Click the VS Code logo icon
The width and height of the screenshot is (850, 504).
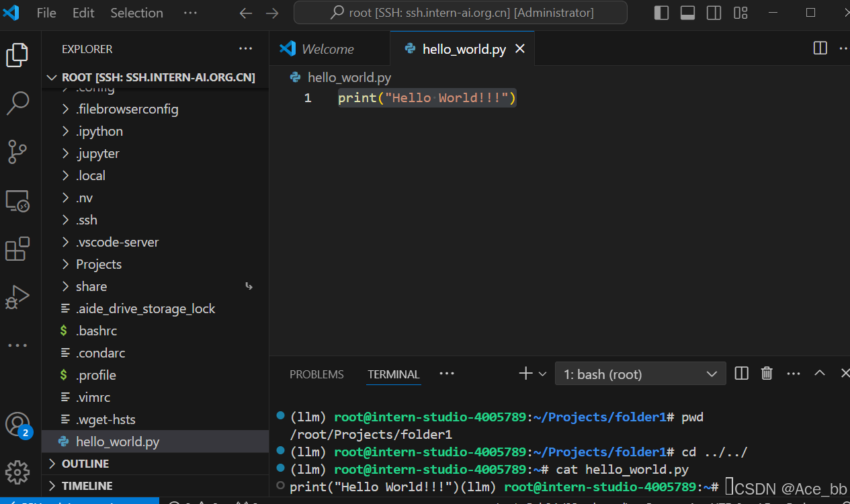click(x=11, y=13)
